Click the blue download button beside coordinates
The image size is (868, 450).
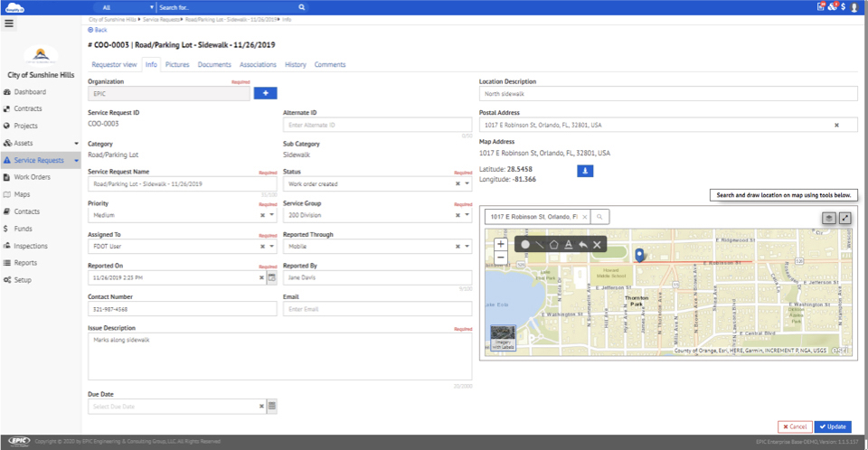585,171
